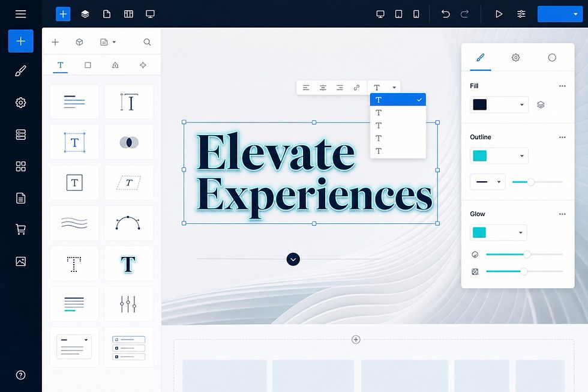This screenshot has width=588, height=392.
Task: Open the apps grid icon in sidebar
Action: pos(20,166)
